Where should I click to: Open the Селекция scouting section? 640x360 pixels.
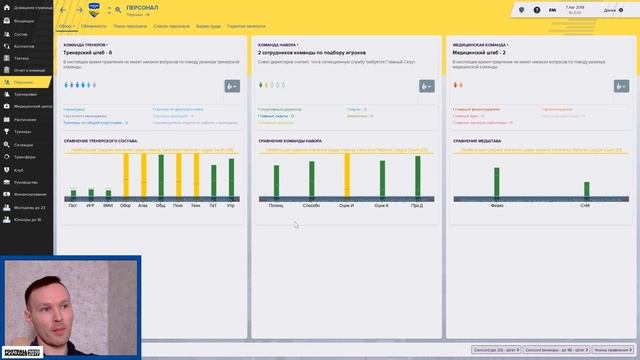(x=24, y=145)
